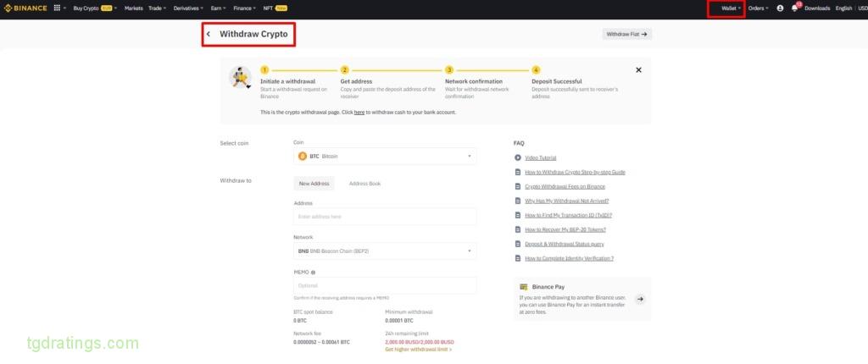Click the Withdraw Fiat button
Screen dimensions: 868x364
[626, 34]
